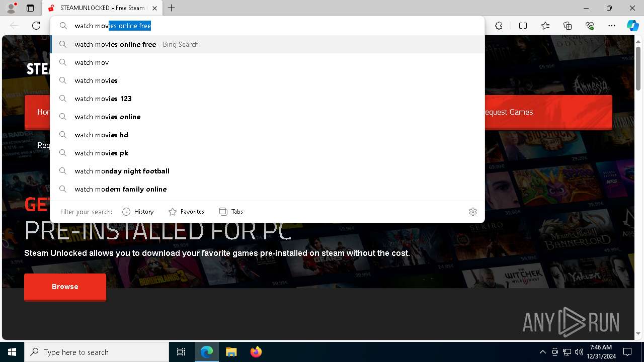644x362 pixels.
Task: Show hidden system tray icons
Action: pyautogui.click(x=542, y=352)
